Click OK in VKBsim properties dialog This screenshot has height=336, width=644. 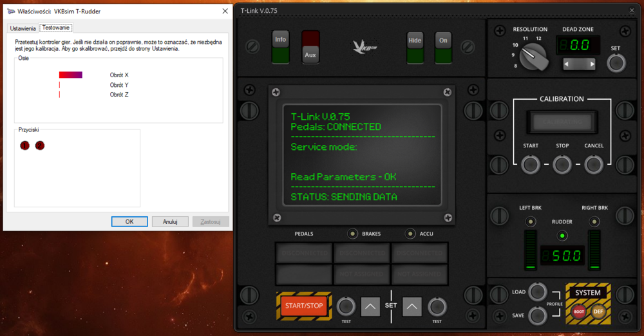[x=129, y=222]
